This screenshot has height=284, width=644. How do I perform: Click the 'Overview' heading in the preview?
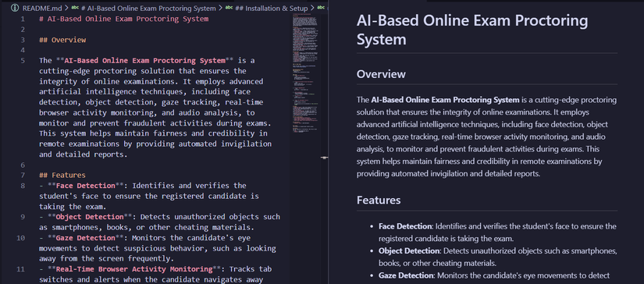381,74
